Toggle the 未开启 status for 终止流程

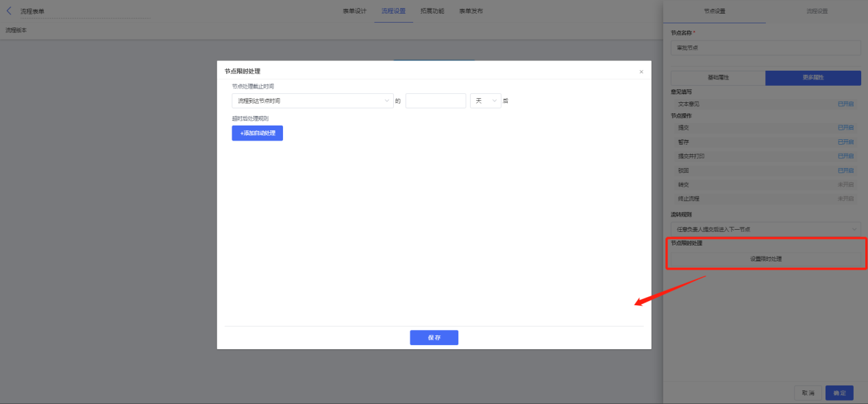coord(845,199)
